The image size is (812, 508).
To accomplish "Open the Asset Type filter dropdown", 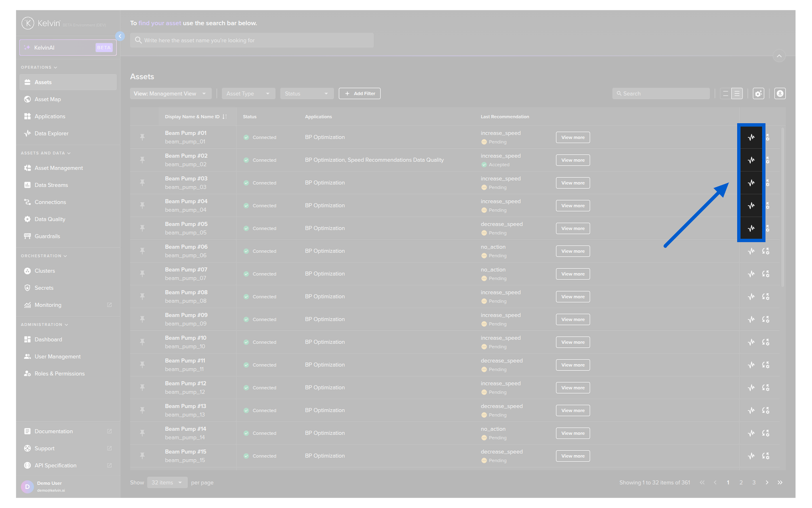I will point(248,94).
